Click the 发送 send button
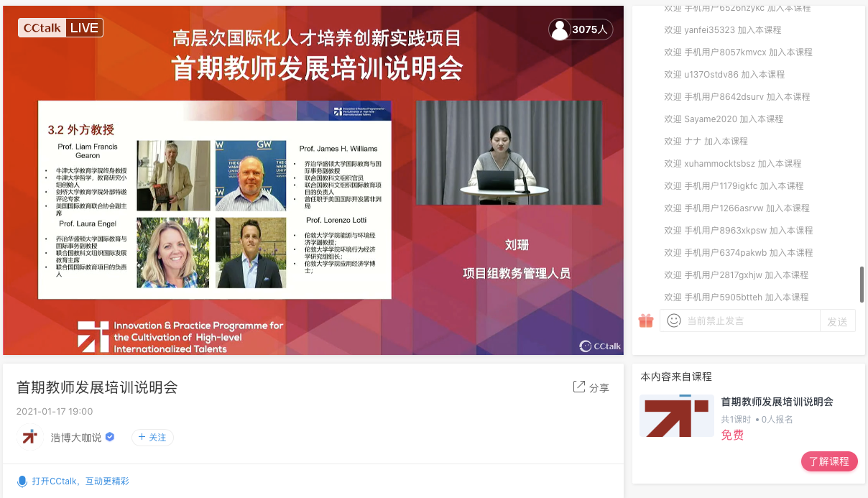 coord(838,321)
